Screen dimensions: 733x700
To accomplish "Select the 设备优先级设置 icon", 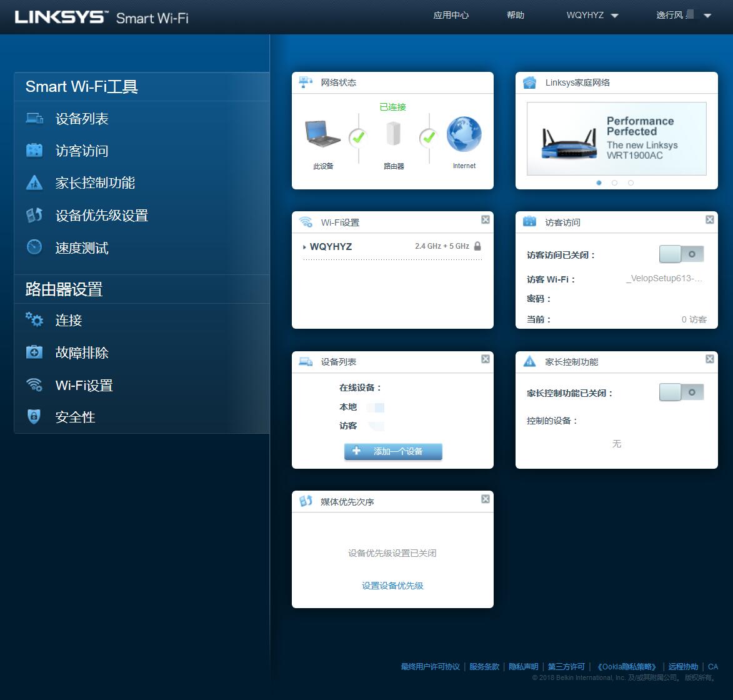I will pyautogui.click(x=34, y=214).
